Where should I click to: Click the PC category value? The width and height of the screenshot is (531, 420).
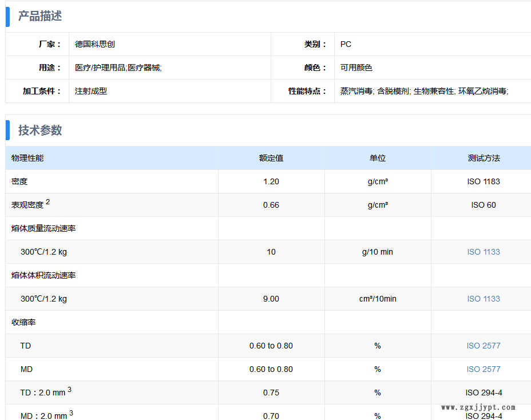[x=346, y=44]
